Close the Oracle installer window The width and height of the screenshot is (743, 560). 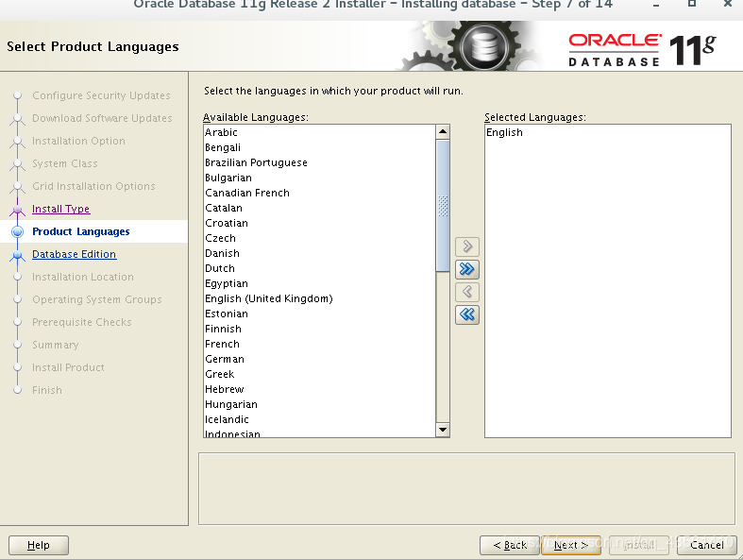point(728,4)
